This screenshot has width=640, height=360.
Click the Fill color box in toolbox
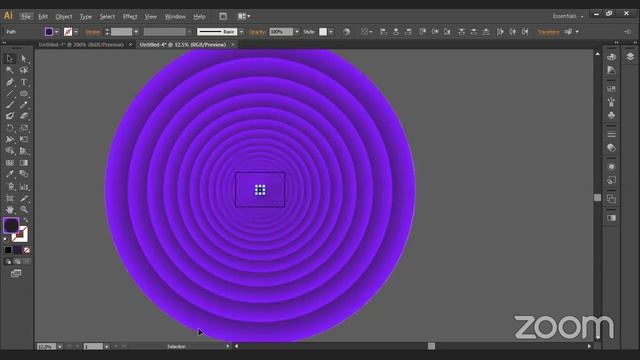pyautogui.click(x=11, y=225)
